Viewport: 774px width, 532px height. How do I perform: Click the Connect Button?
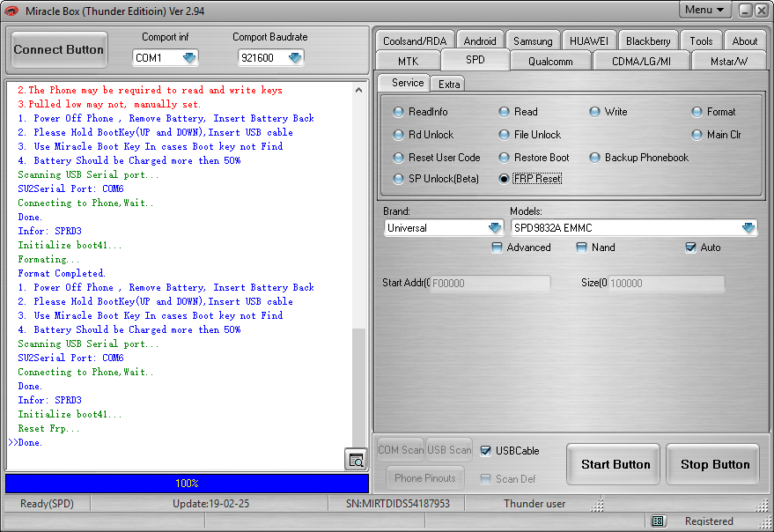tap(59, 49)
